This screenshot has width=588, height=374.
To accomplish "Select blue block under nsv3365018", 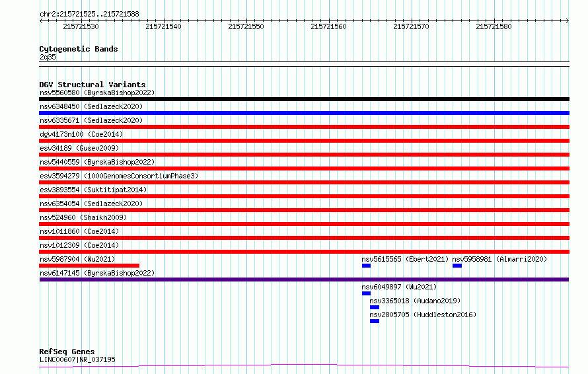I will [x=375, y=307].
